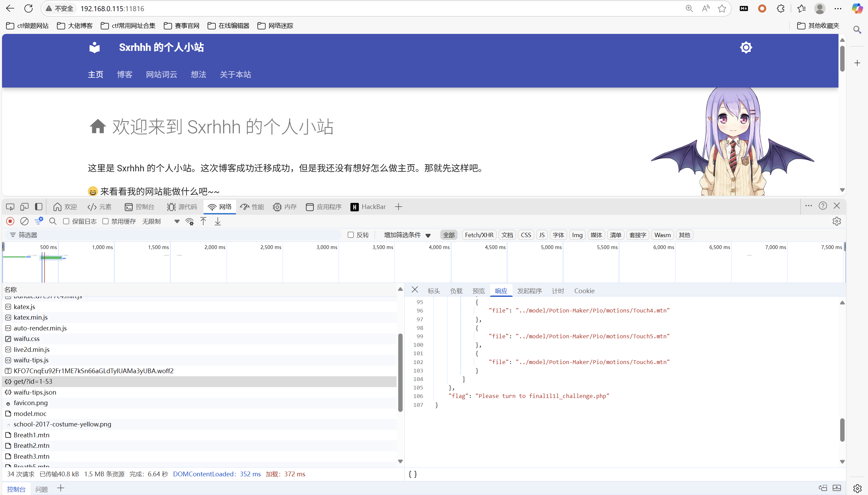Select the 全部 resource type filter
The image size is (868, 495).
coord(449,235)
